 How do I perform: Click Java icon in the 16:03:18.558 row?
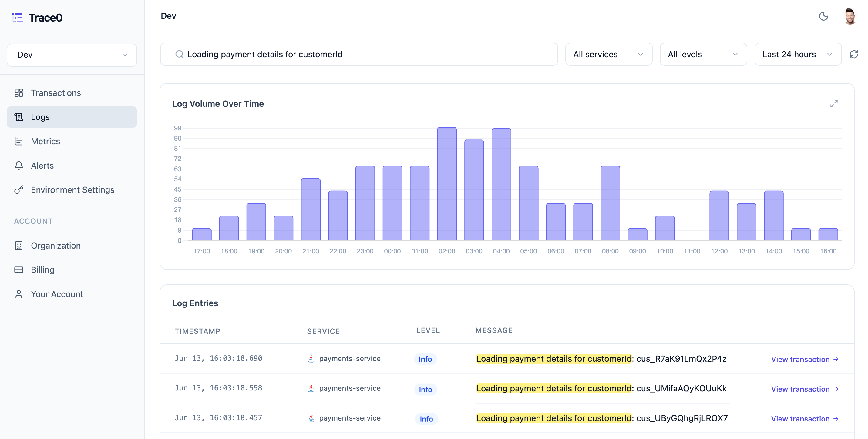(311, 388)
